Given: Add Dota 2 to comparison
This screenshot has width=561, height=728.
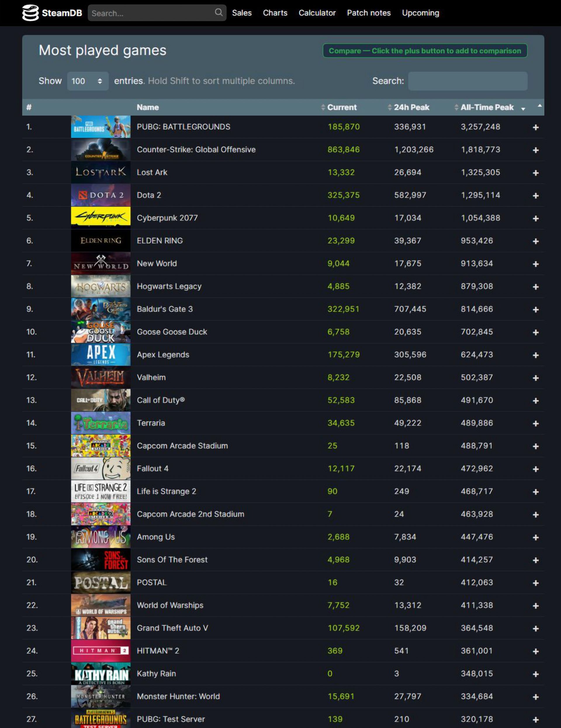Looking at the screenshot, I should click(x=535, y=196).
